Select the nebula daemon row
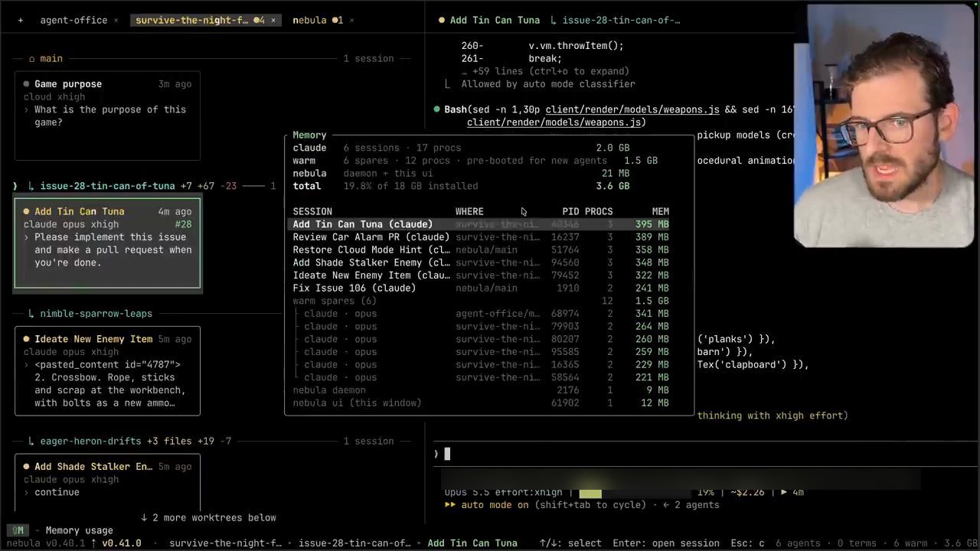Screen dimensions: 980x551 coord(481,390)
